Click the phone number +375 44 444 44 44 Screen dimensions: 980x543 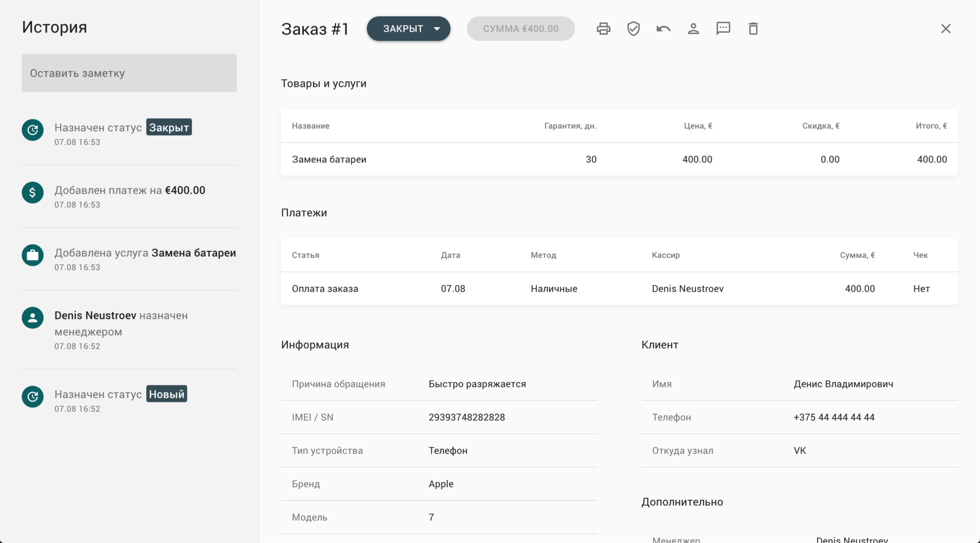point(834,417)
